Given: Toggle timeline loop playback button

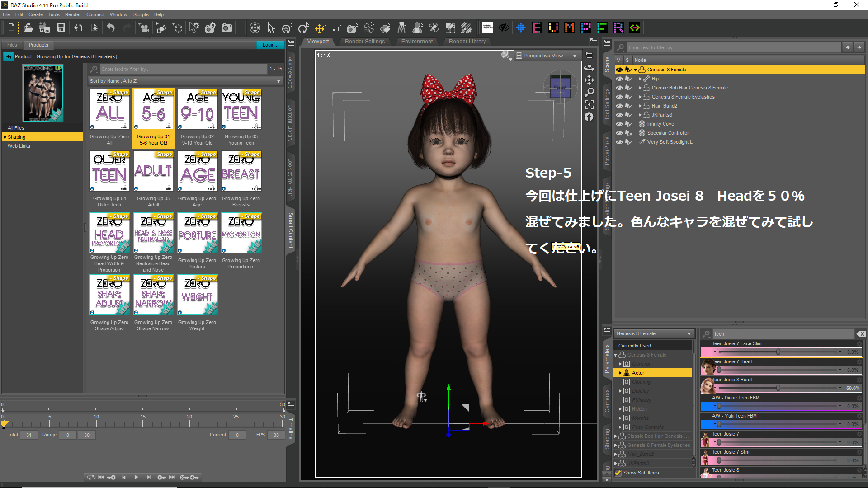Looking at the screenshot, I should pyautogui.click(x=91, y=477).
